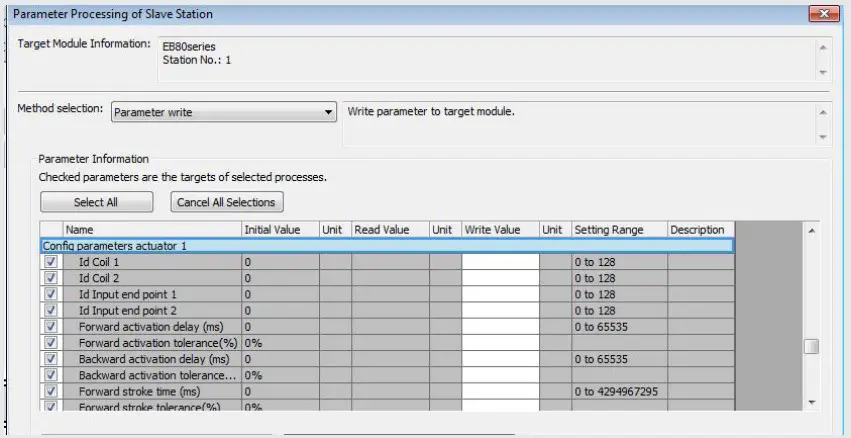Viewport: 851px width, 438px height.
Task: Click the Setting Range column header
Action: point(619,230)
